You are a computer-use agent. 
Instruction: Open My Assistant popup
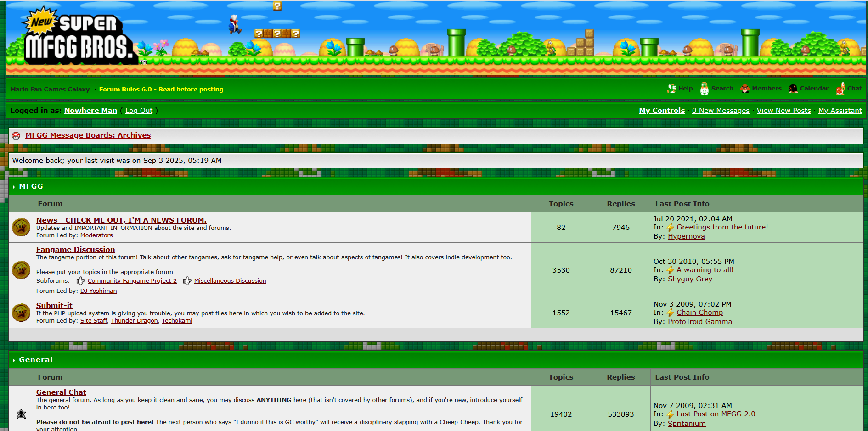[840, 111]
